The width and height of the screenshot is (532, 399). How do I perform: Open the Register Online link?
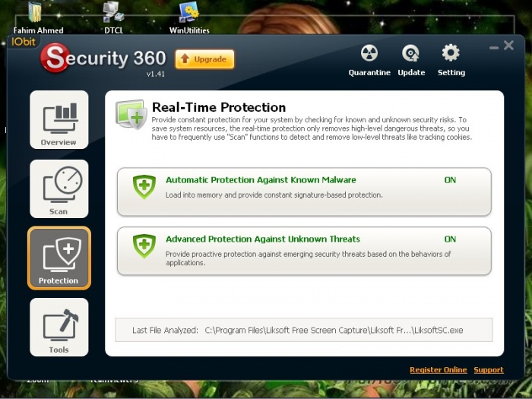click(438, 370)
